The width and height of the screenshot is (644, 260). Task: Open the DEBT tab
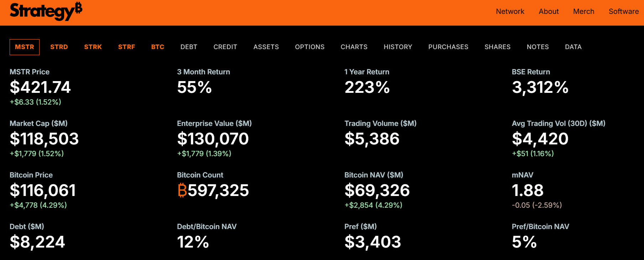[189, 47]
